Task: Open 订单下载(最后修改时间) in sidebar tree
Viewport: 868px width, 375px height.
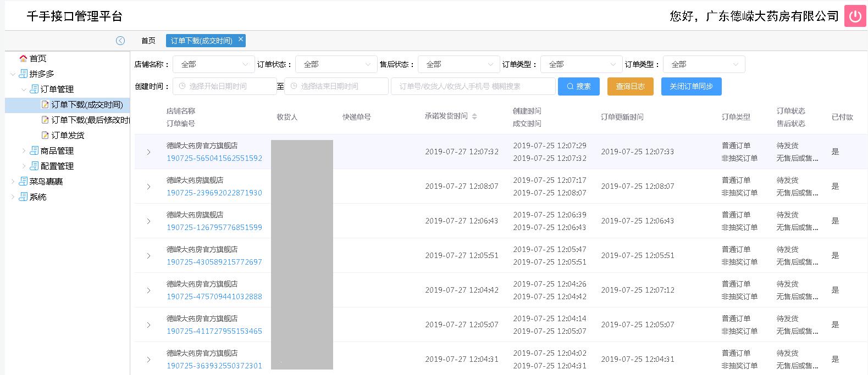Action: click(x=90, y=120)
